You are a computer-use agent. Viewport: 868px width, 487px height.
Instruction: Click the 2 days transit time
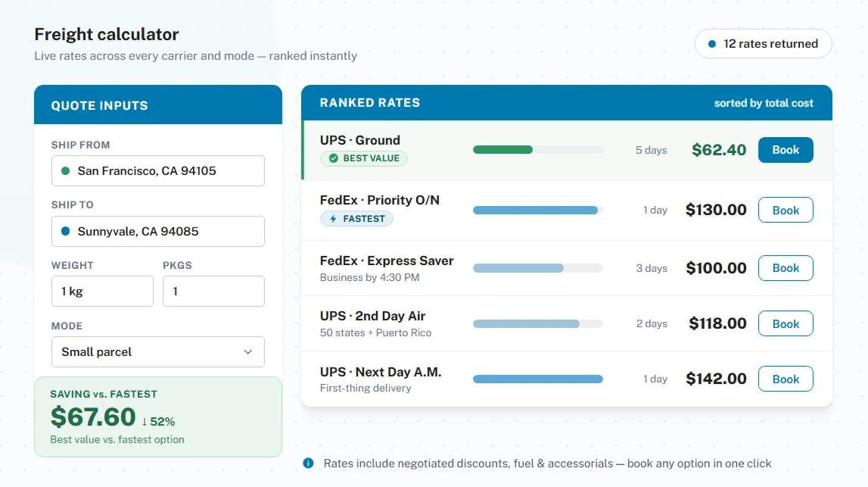652,323
